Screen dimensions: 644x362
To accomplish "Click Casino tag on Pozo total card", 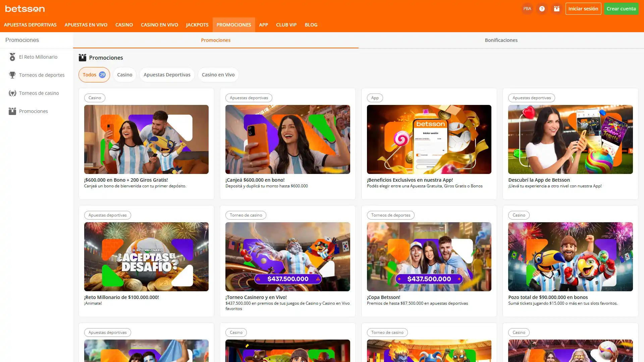I will click(x=519, y=215).
